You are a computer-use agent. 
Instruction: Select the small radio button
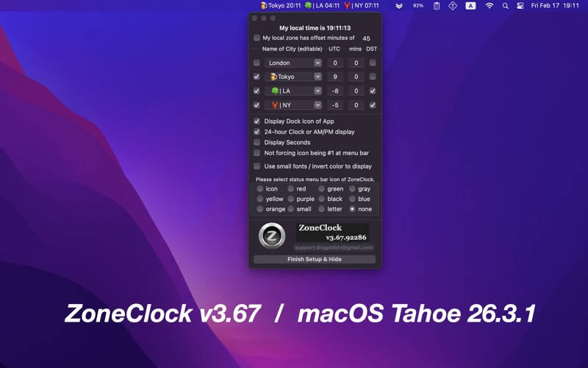(x=290, y=209)
